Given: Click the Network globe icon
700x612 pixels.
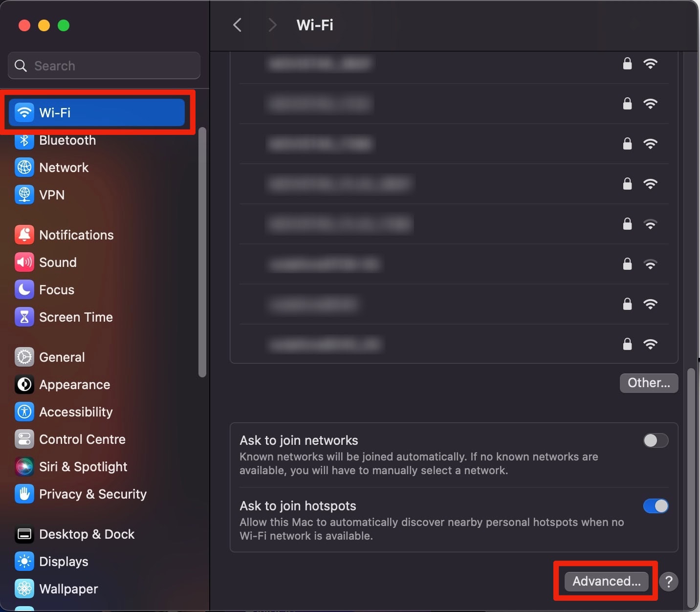Looking at the screenshot, I should 24,168.
